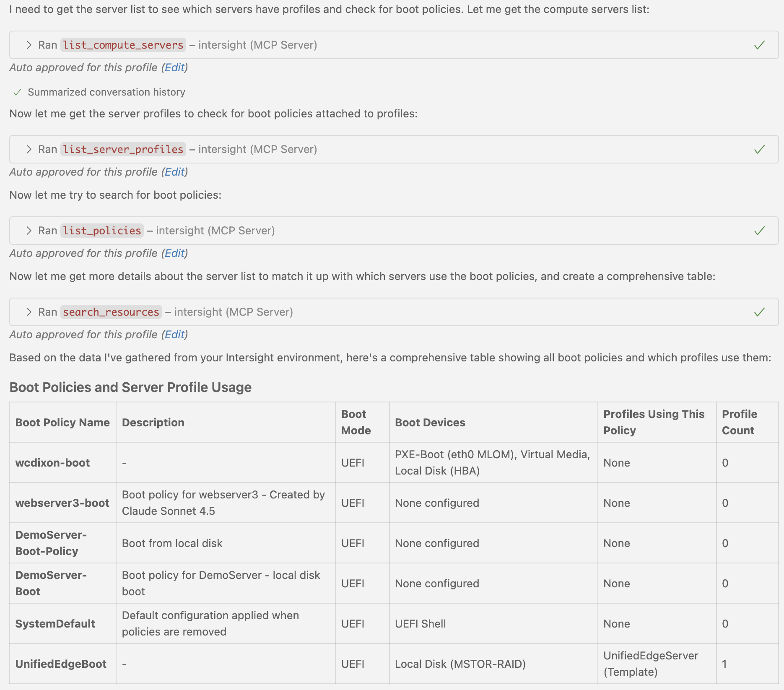Click the success check next to search_resources
The width and height of the screenshot is (784, 690).
760,312
